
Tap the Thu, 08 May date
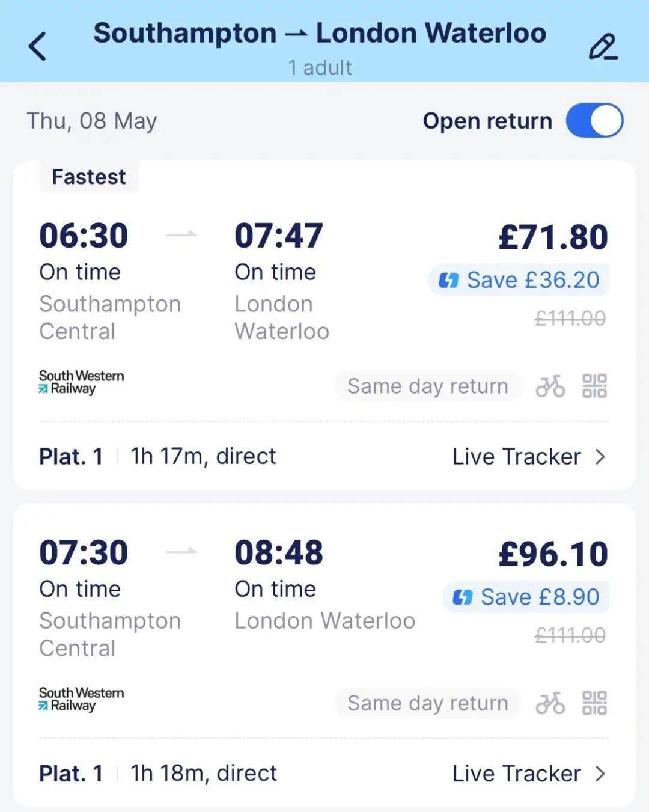(92, 121)
